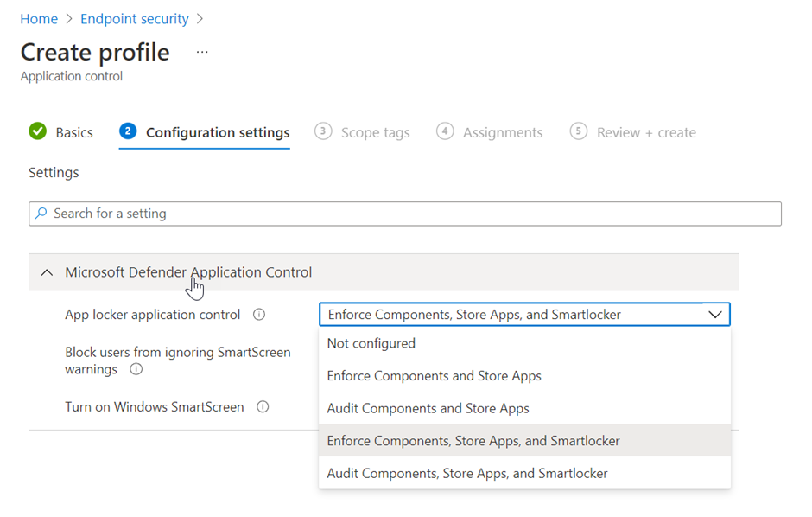Click the Settings heading text
This screenshot has height=517, width=812.
click(x=54, y=173)
